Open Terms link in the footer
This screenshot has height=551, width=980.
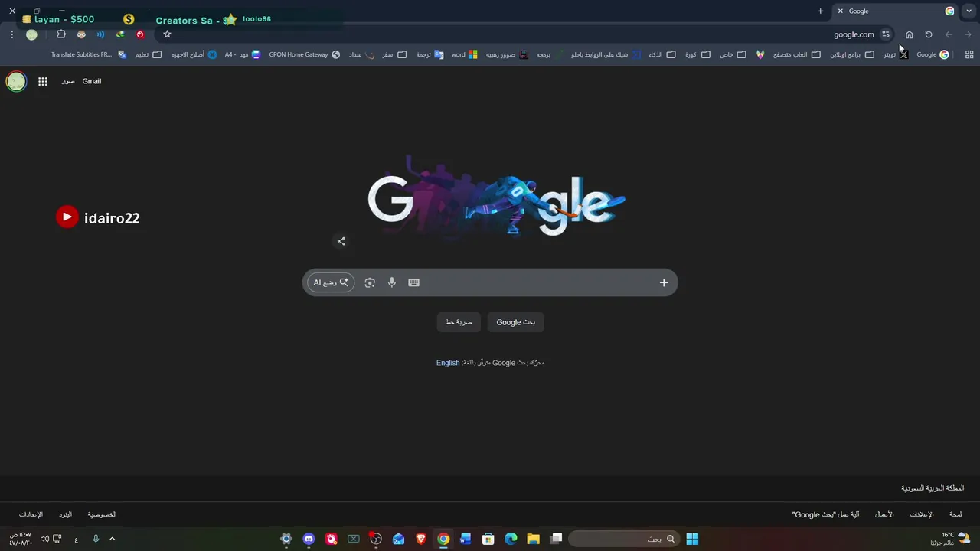[66, 514]
